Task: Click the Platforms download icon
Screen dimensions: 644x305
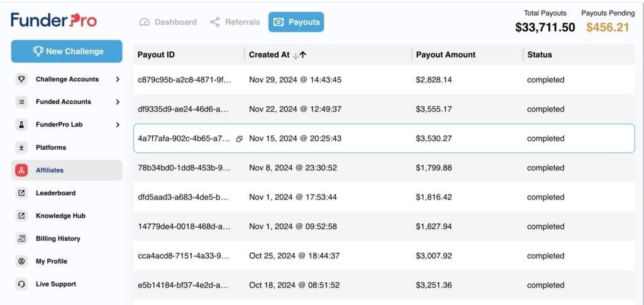Action: pyautogui.click(x=21, y=147)
